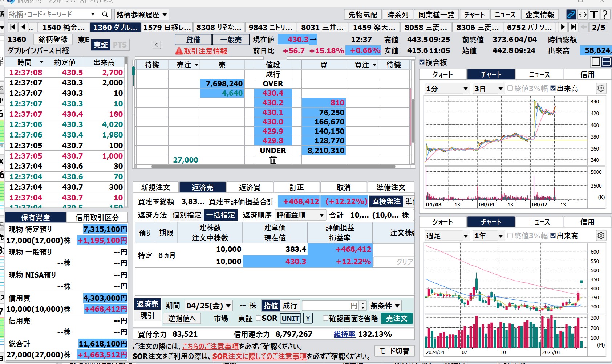The width and height of the screenshot is (612, 364).
Task: Open 維持率 link
Action: click(344, 334)
